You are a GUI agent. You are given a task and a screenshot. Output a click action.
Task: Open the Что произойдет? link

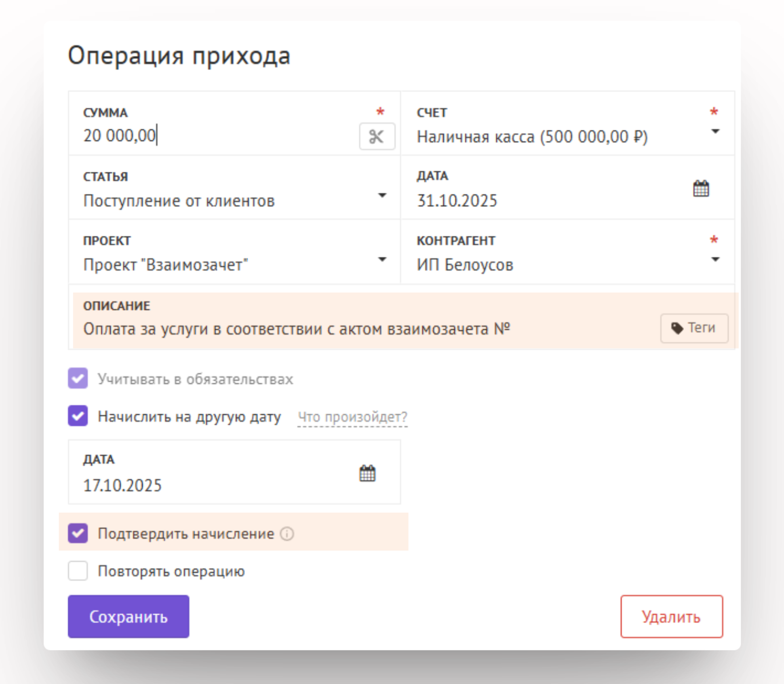tap(352, 416)
